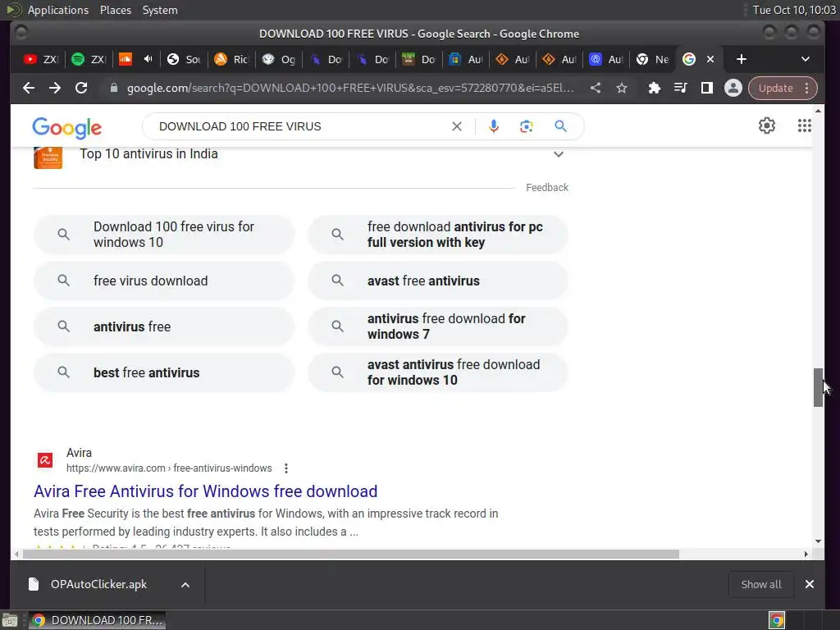This screenshot has height=630, width=840.
Task: Click the Feedback link
Action: pos(547,188)
